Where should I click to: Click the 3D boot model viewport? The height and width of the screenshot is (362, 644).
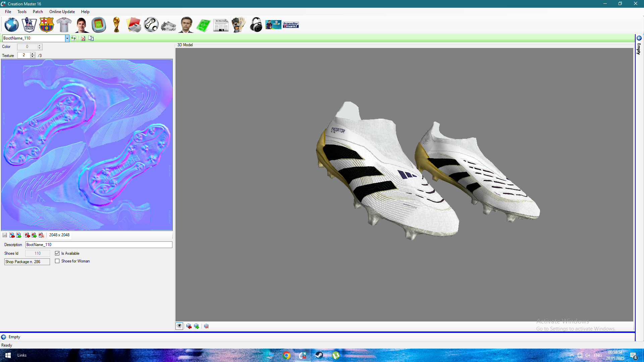[404, 185]
